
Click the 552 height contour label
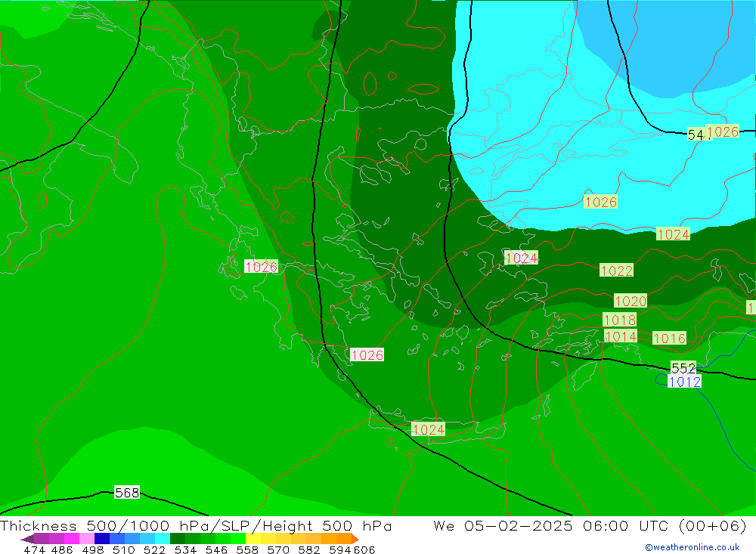(683, 368)
